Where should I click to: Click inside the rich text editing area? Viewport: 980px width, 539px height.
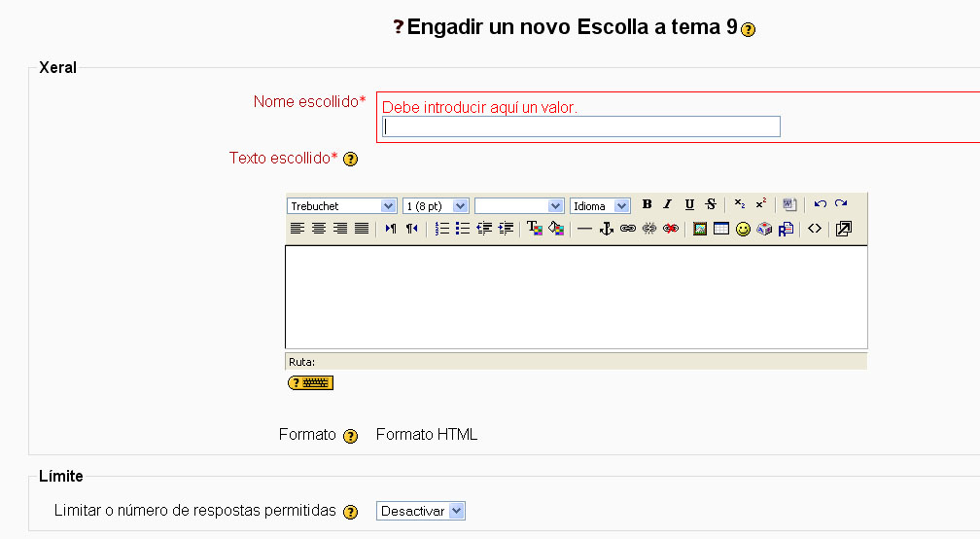[577, 297]
